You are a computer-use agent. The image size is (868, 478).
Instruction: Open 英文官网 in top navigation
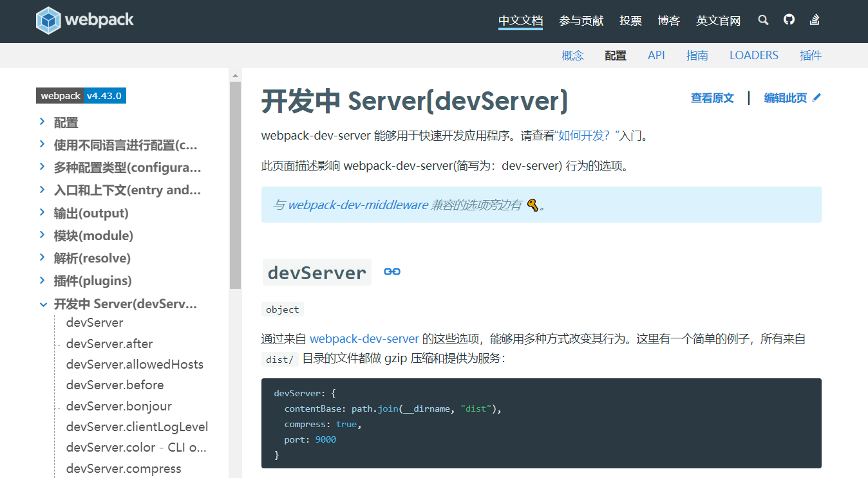click(x=719, y=21)
